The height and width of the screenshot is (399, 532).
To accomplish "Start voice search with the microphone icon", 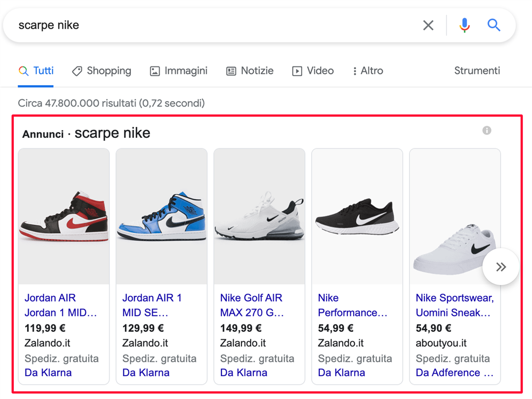I will pos(464,25).
